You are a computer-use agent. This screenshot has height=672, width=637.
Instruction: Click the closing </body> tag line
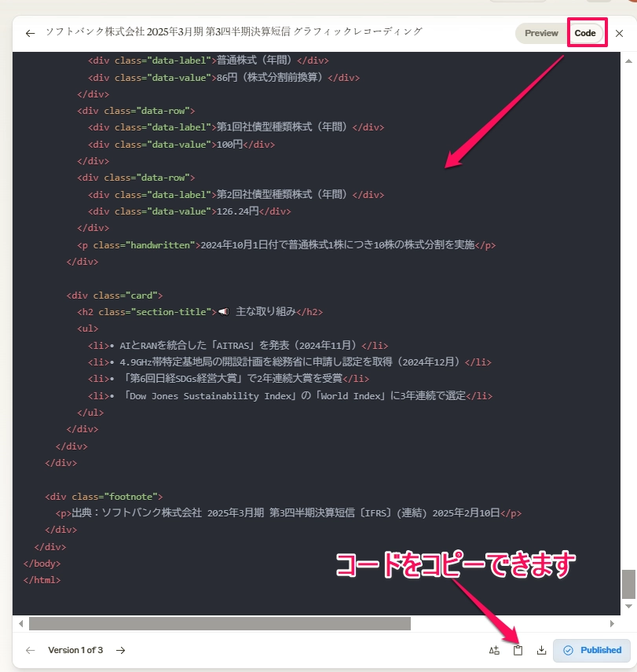click(x=42, y=564)
